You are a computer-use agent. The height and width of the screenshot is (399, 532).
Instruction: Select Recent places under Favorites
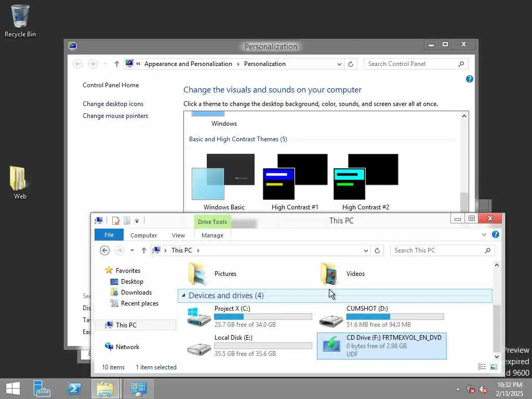pos(135,303)
